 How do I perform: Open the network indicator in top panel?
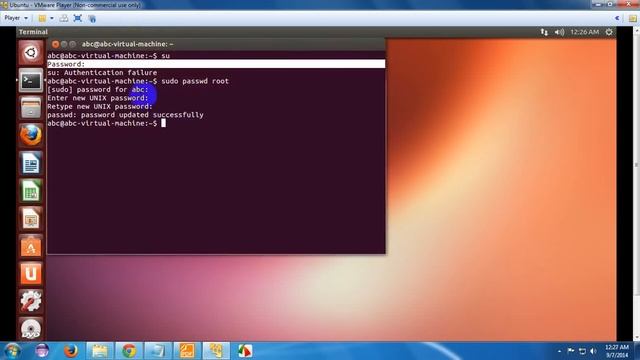point(544,32)
